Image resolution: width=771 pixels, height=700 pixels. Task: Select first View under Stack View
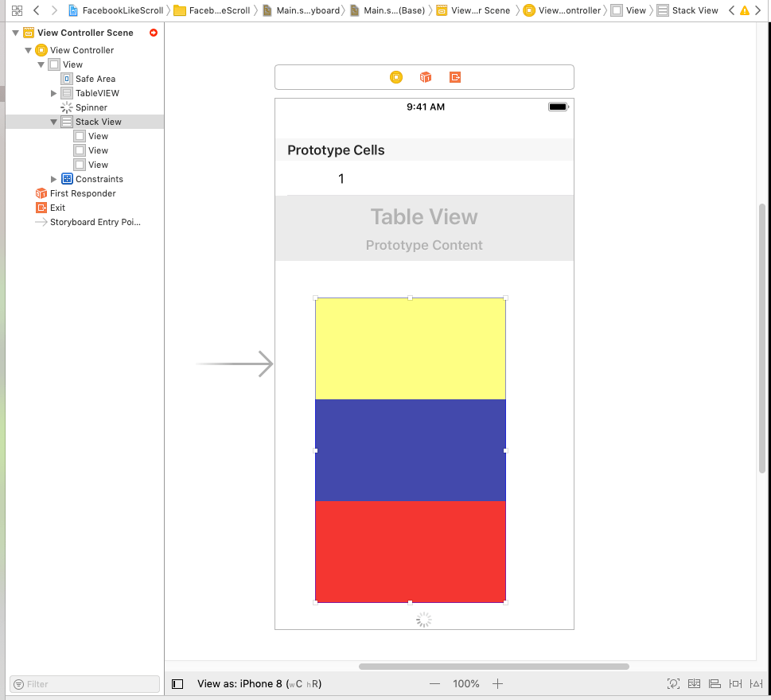(x=91, y=136)
